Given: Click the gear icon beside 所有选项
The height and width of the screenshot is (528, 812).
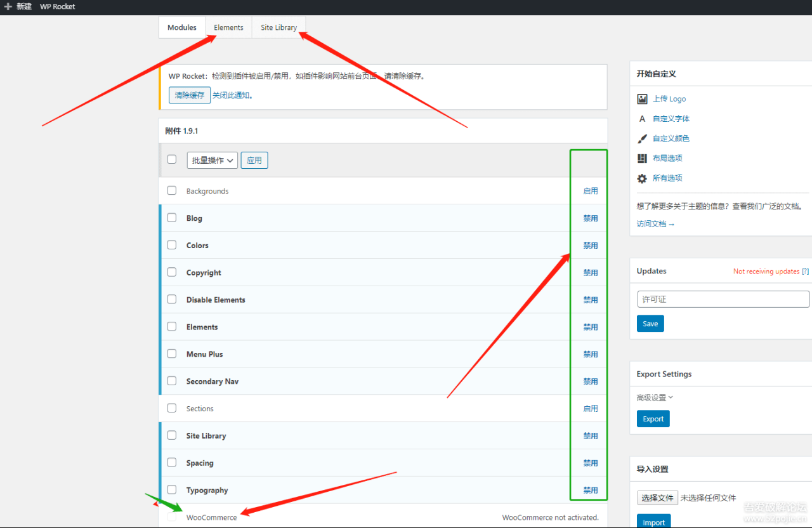Looking at the screenshot, I should [642, 178].
